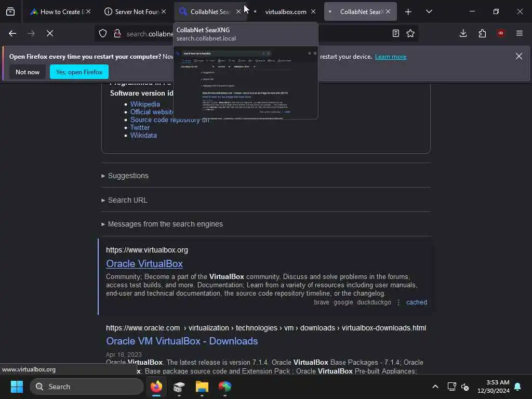Image resolution: width=532 pixels, height=399 pixels.
Task: Open Firefox from the taskbar
Action: (x=156, y=387)
